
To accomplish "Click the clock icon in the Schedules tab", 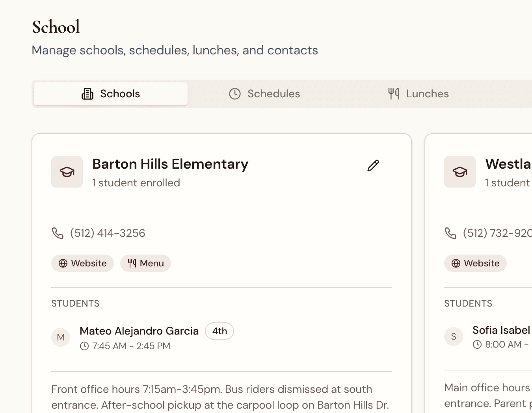I will 235,94.
